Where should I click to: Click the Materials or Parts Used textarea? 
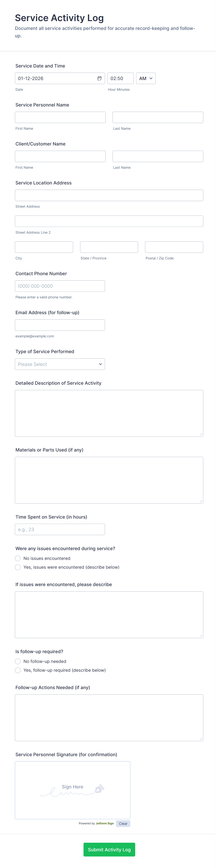109,480
